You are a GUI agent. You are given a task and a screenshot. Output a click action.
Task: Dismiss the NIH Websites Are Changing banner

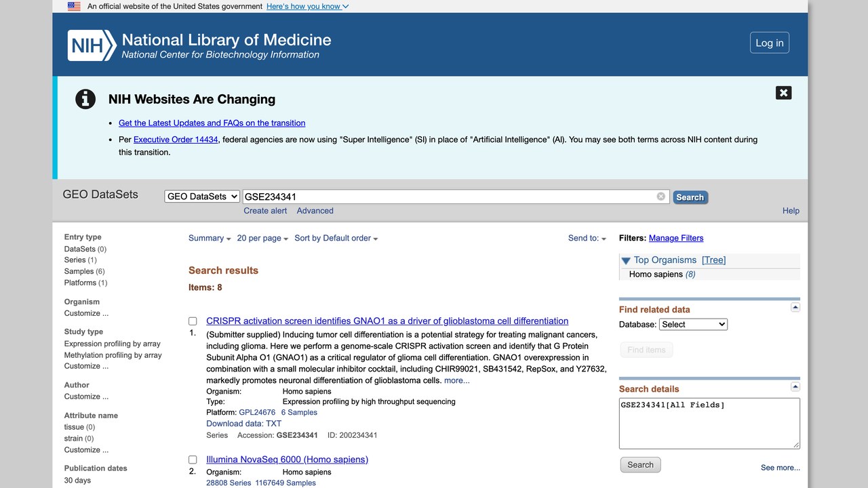pyautogui.click(x=783, y=93)
